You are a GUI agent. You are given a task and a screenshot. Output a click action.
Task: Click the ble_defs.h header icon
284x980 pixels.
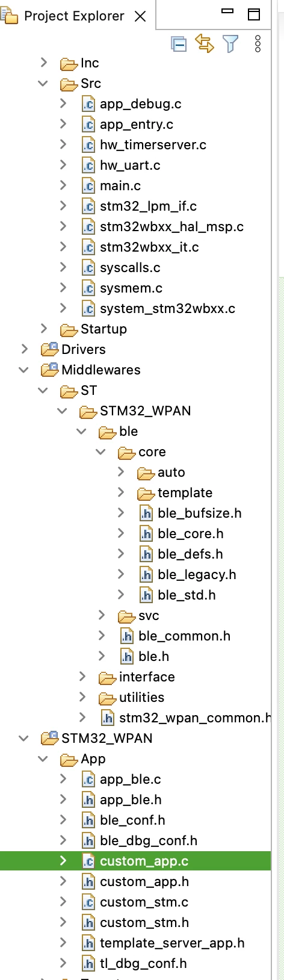tap(146, 554)
